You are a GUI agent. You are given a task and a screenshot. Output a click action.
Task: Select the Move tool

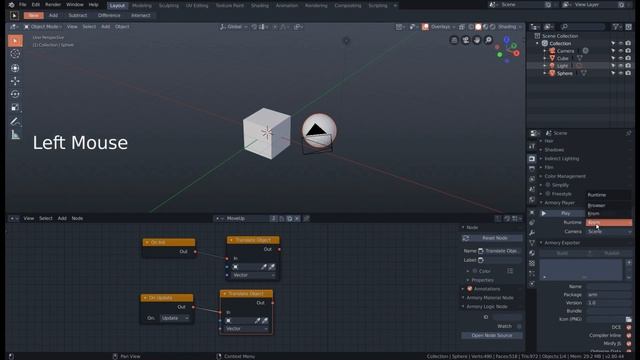15,81
